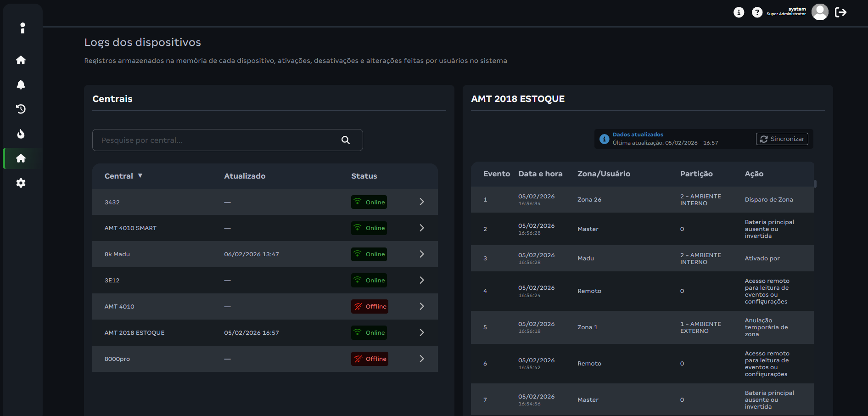868x416 pixels.
Task: Open the help question mark icon
Action: tap(757, 12)
